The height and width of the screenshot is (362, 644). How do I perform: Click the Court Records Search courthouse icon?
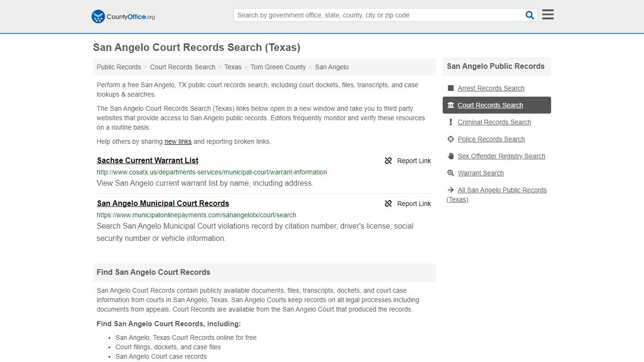tap(451, 105)
